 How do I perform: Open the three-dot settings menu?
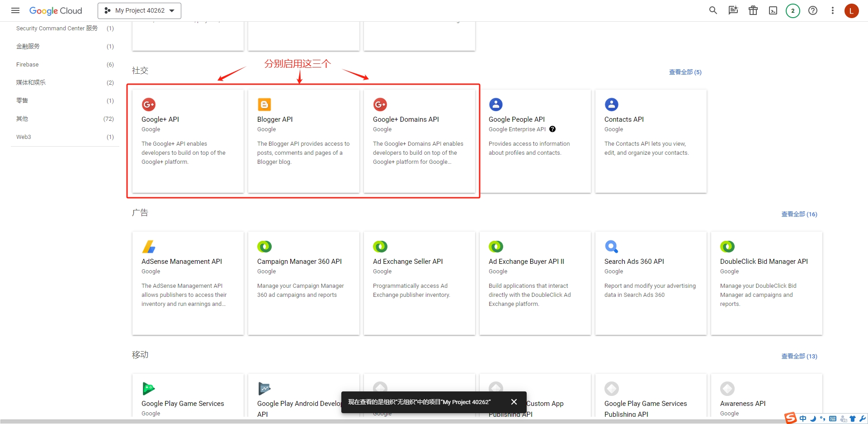coord(832,10)
